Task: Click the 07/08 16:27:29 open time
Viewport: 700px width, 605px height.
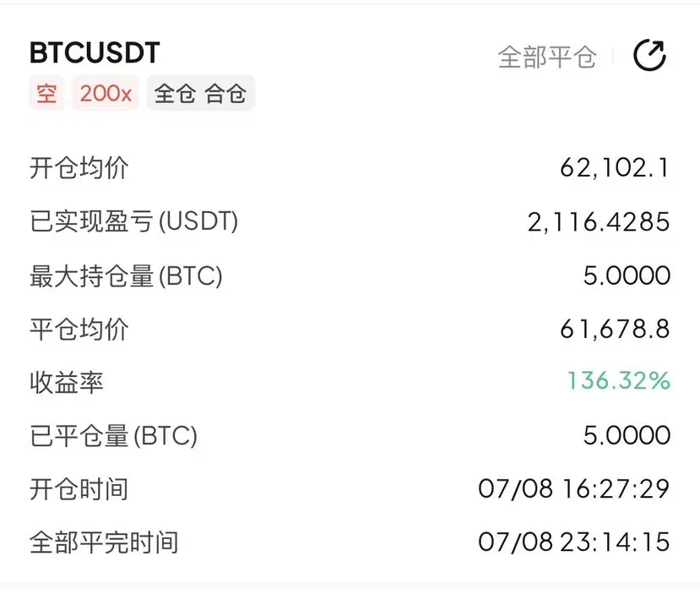Action: point(573,488)
